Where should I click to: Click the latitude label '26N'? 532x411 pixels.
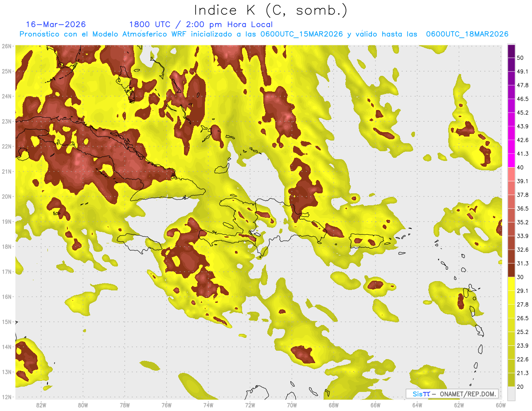6,46
